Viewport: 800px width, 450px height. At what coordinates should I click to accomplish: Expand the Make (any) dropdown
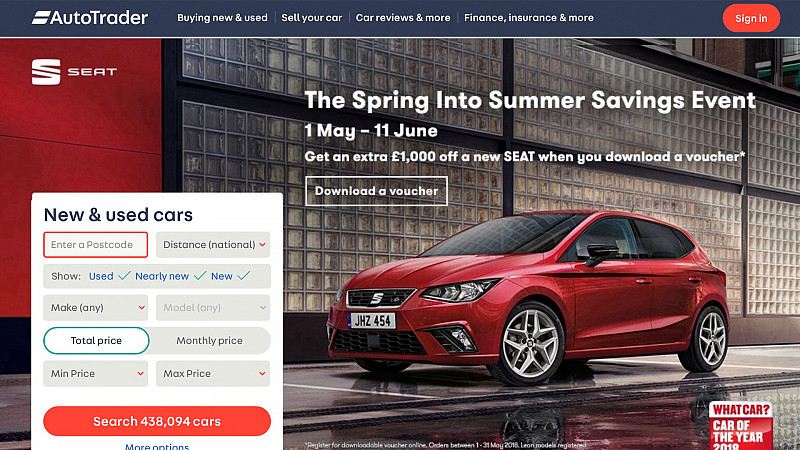95,308
